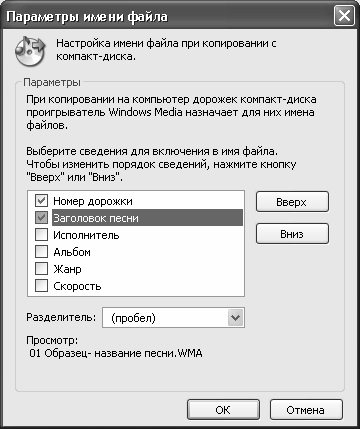Enable the Альбом checkbox

pyautogui.click(x=41, y=252)
